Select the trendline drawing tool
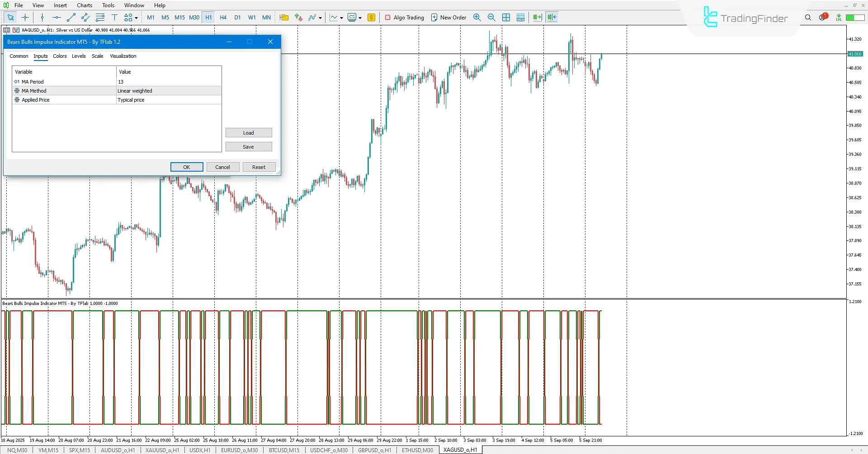Image resolution: width=868 pixels, height=454 pixels. click(71, 17)
